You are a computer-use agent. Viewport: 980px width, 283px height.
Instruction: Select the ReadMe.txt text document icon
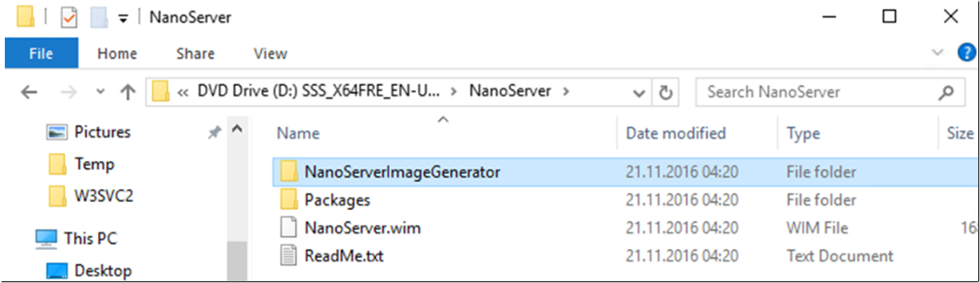click(288, 256)
